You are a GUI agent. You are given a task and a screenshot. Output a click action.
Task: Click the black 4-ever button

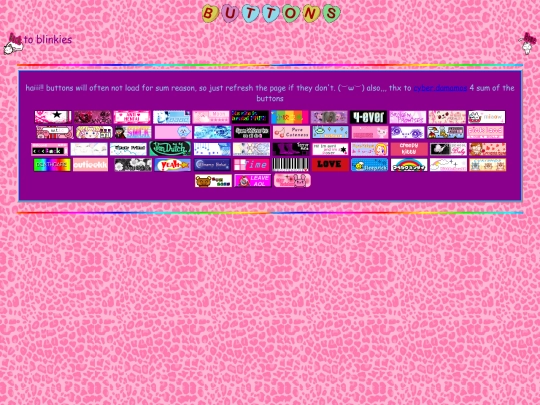pyautogui.click(x=368, y=117)
